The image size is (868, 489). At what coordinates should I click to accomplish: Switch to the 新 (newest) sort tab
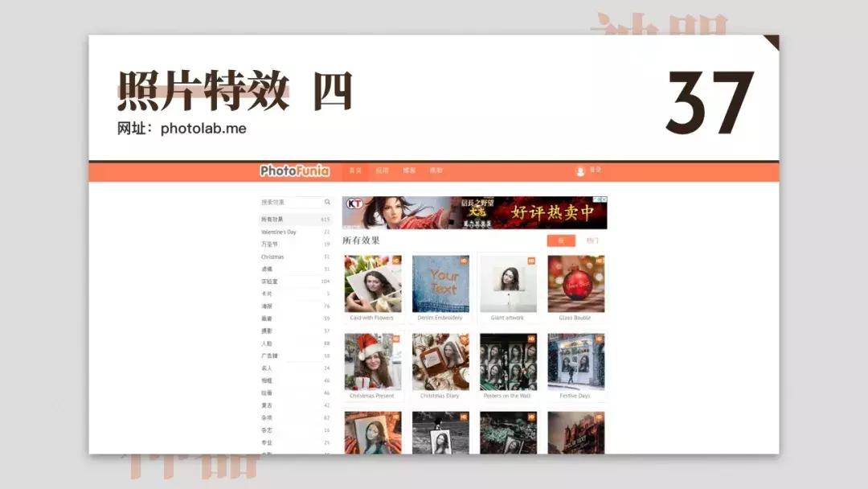[561, 240]
